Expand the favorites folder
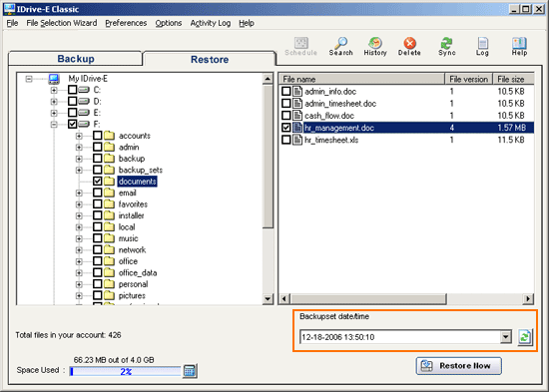549x392 pixels. [x=79, y=204]
